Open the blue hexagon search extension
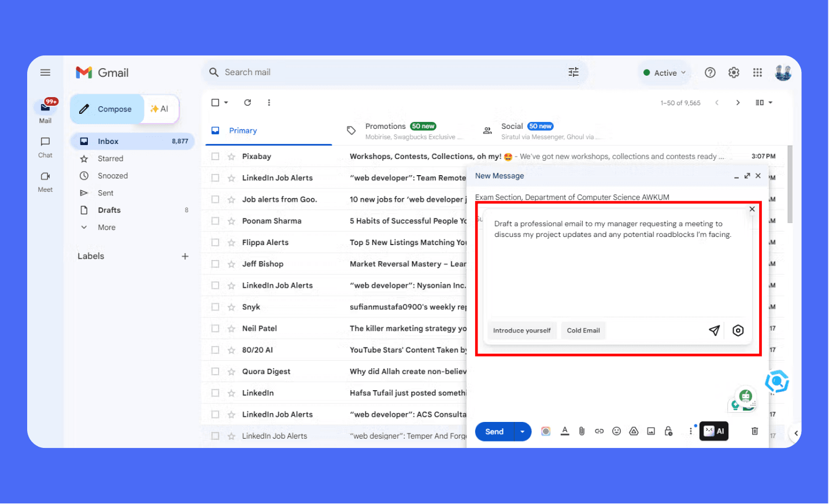Image resolution: width=829 pixels, height=504 pixels. [x=777, y=381]
